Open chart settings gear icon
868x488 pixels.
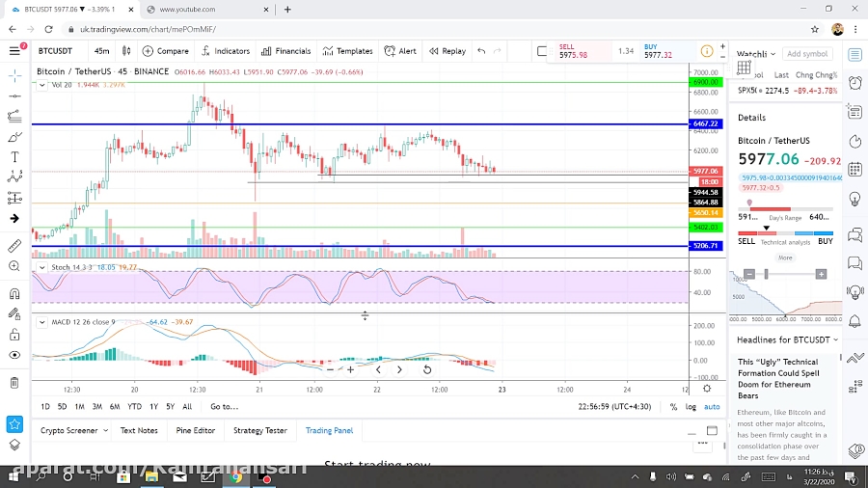click(707, 389)
